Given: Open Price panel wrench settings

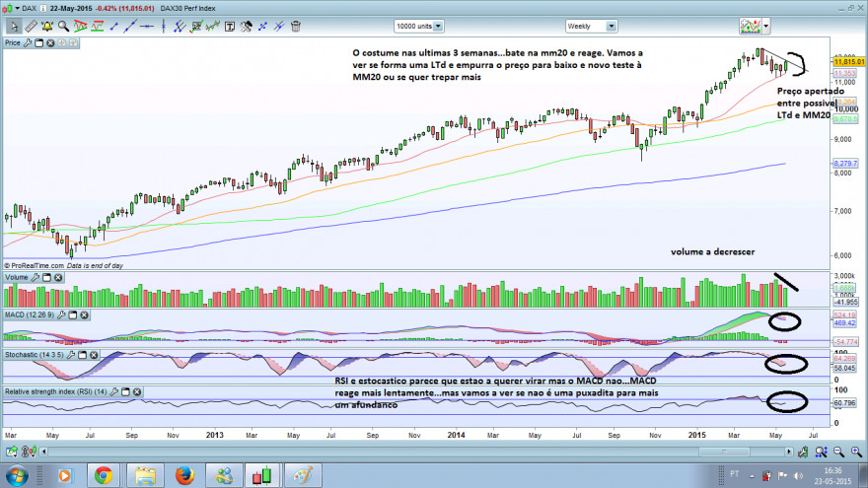Looking at the screenshot, I should tap(28, 42).
